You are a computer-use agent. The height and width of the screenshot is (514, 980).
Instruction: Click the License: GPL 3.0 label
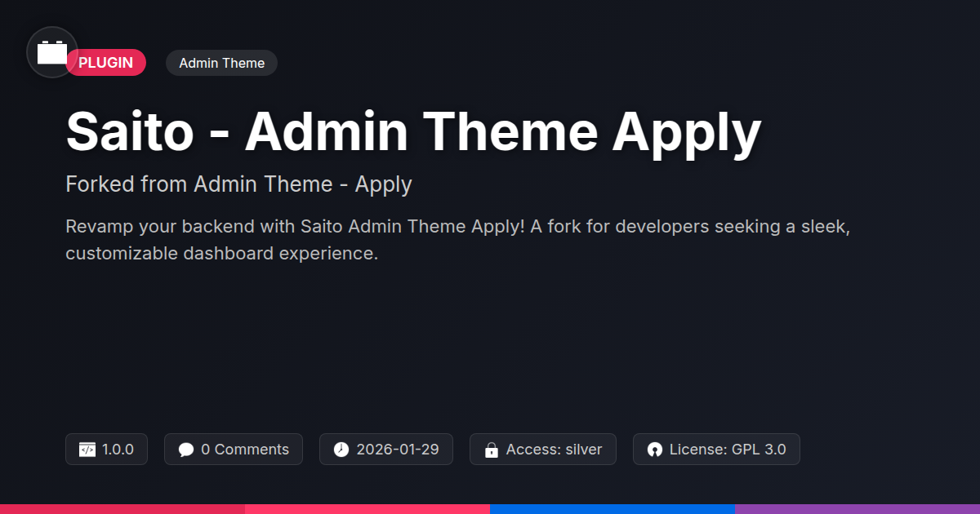click(x=728, y=450)
